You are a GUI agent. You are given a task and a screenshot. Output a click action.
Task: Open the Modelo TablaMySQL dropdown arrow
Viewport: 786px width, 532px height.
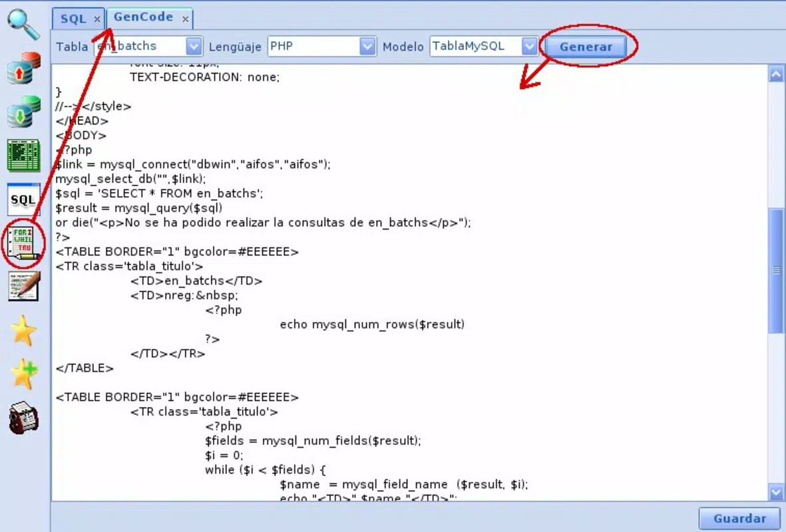coord(529,46)
